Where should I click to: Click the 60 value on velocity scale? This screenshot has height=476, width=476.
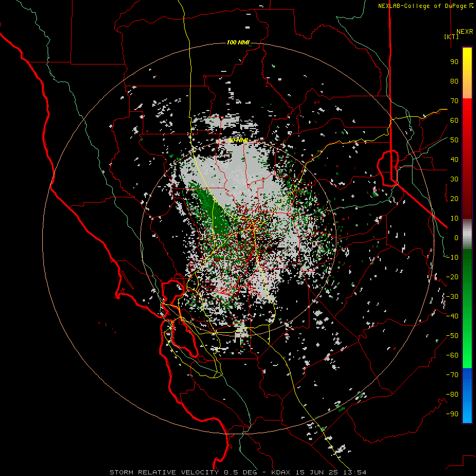pyautogui.click(x=454, y=120)
